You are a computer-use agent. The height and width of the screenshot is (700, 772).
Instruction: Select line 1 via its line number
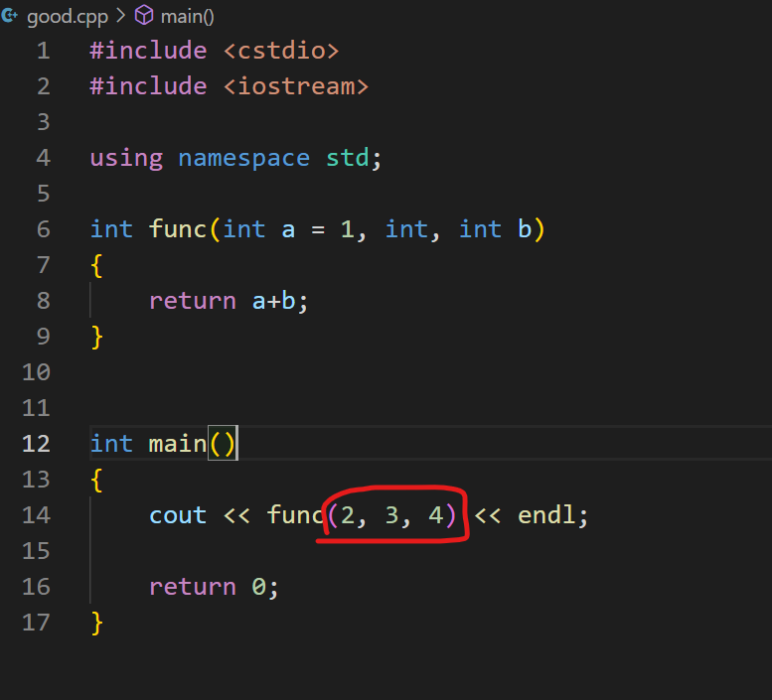[43, 51]
